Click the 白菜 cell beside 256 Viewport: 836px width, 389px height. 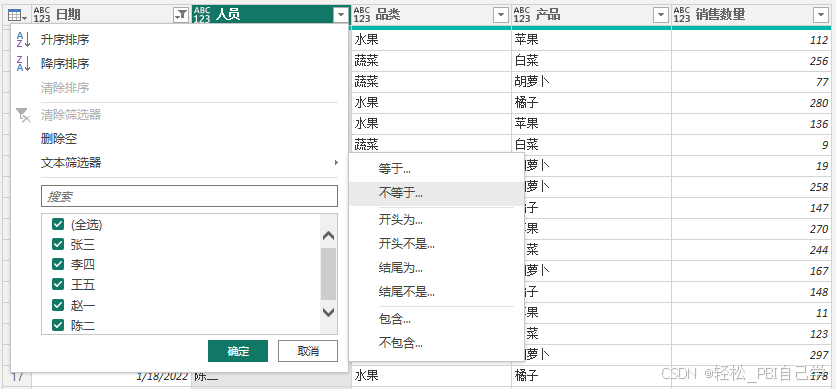pyautogui.click(x=591, y=61)
